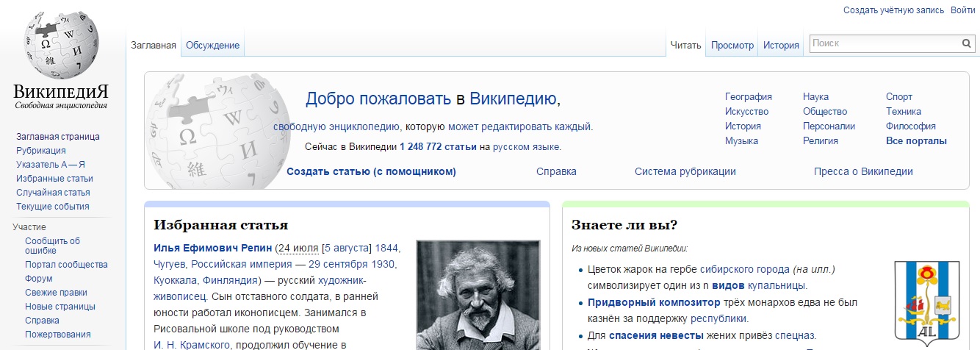Open Свежие правки link

(x=56, y=293)
